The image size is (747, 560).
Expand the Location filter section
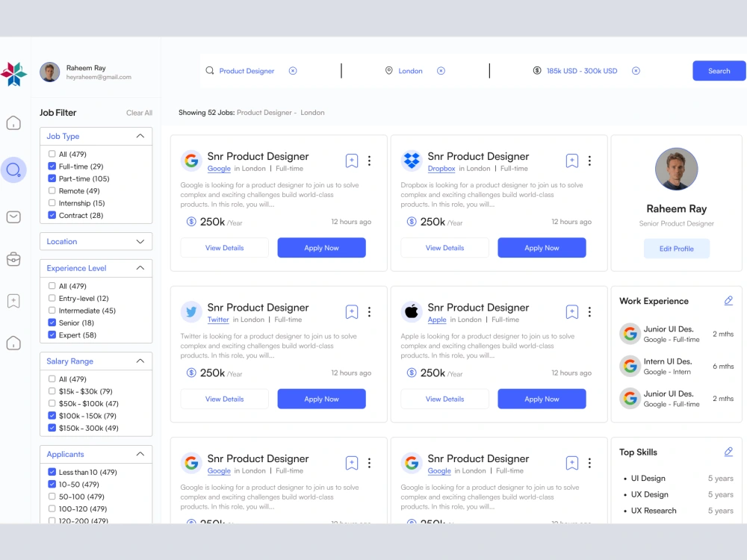pyautogui.click(x=140, y=241)
